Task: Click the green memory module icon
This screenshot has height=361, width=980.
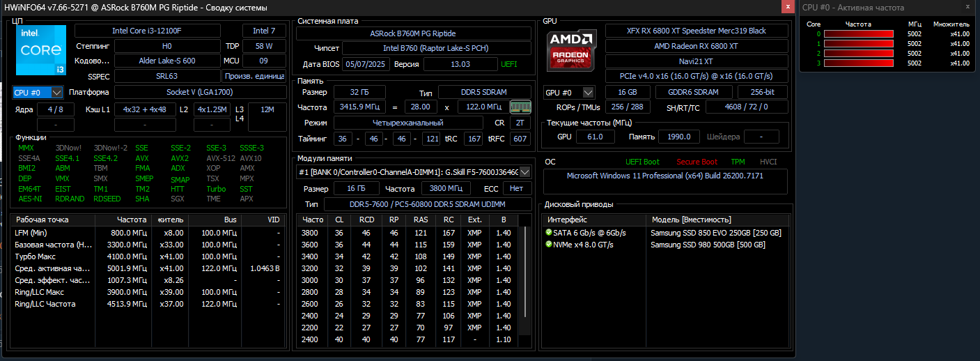Action: tap(520, 107)
